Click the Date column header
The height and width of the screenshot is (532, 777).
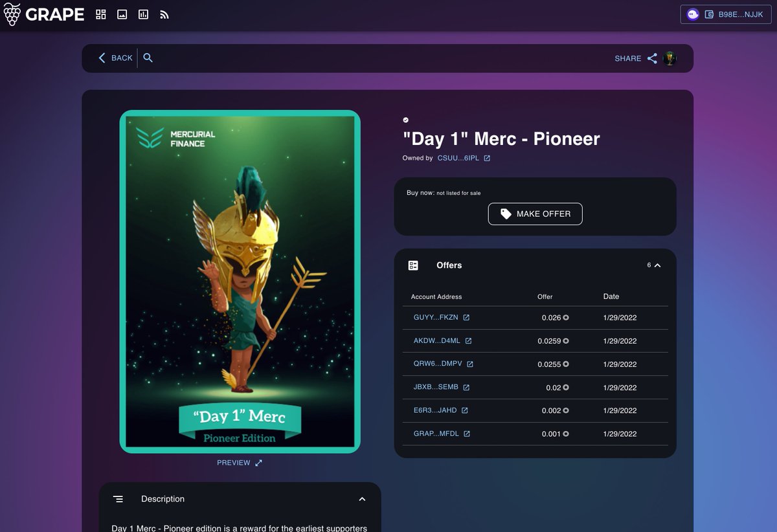click(x=611, y=296)
